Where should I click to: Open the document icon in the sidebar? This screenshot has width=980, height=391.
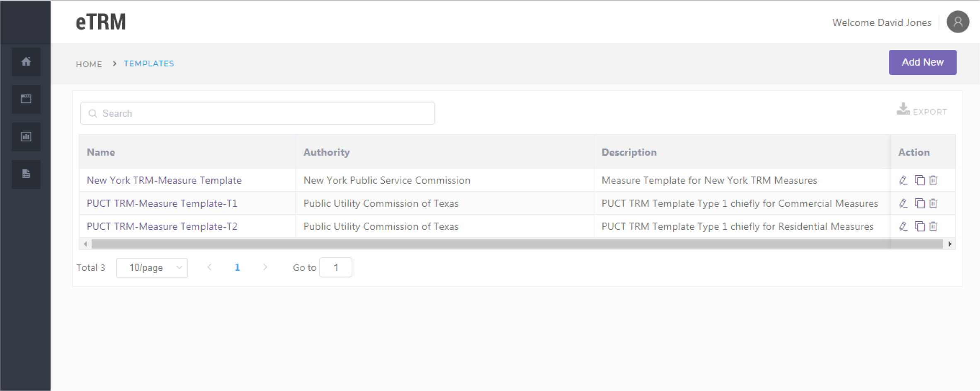(x=26, y=174)
